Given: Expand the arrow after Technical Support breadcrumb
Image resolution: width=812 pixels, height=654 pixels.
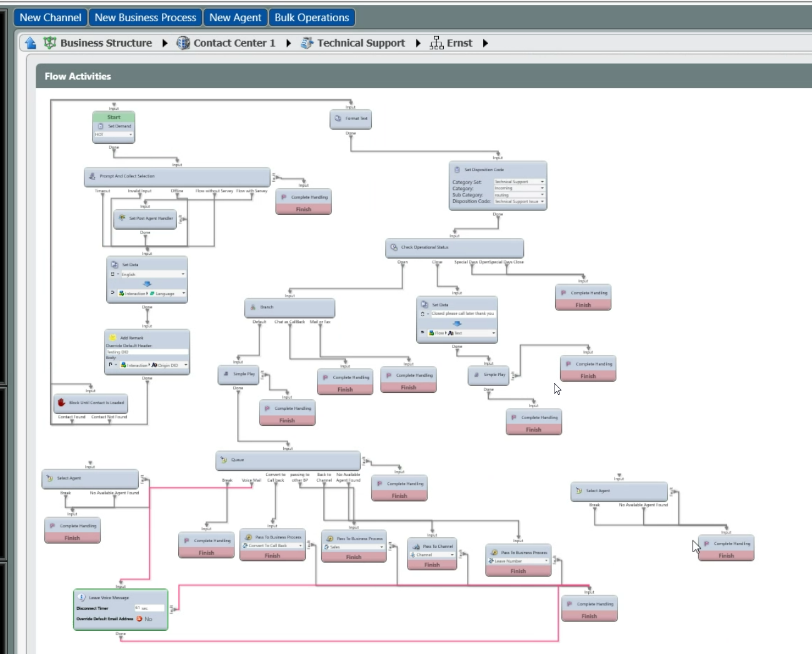Looking at the screenshot, I should pyautogui.click(x=418, y=43).
